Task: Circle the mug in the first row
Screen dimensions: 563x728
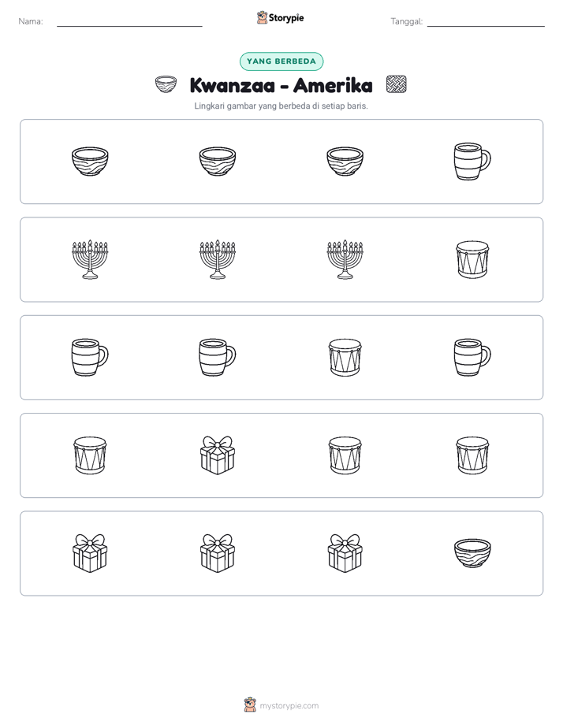Action: tap(472, 161)
